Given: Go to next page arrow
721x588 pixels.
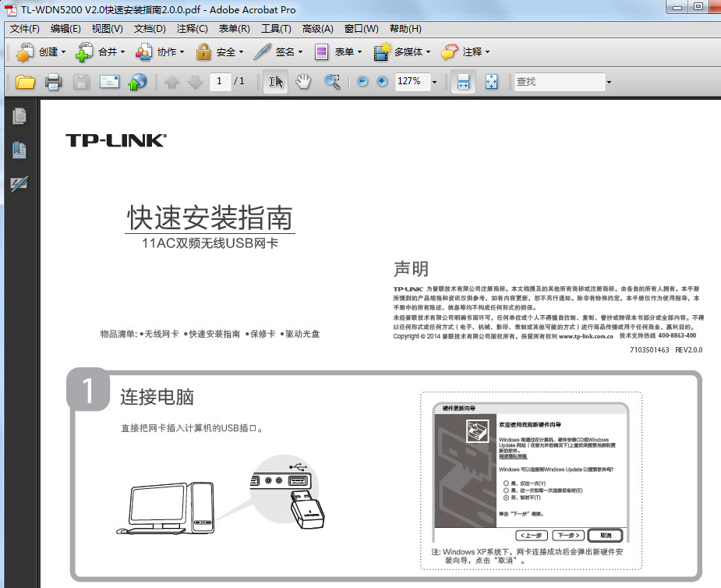Looking at the screenshot, I should click(196, 83).
